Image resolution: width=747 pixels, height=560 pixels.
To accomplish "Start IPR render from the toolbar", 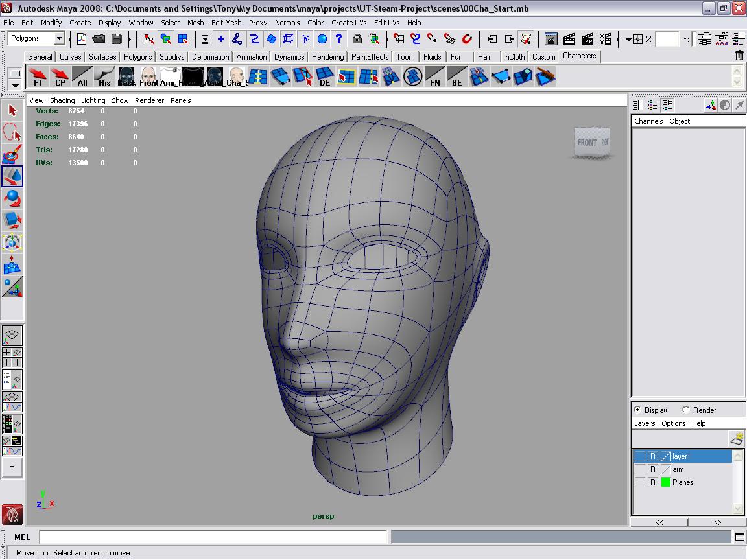I will point(587,39).
